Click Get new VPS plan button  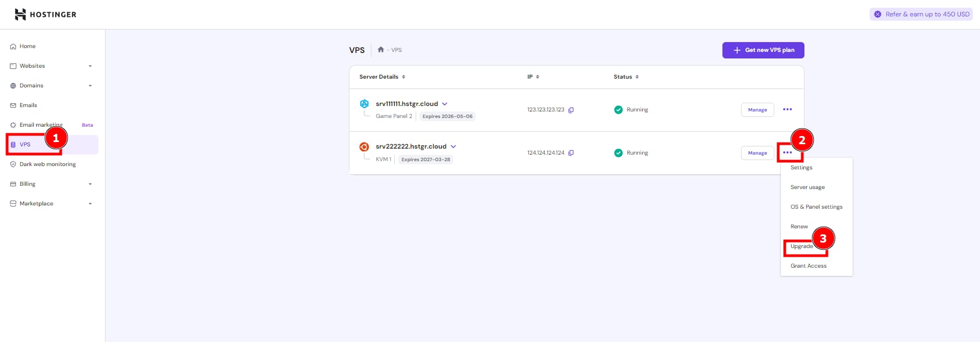(763, 50)
